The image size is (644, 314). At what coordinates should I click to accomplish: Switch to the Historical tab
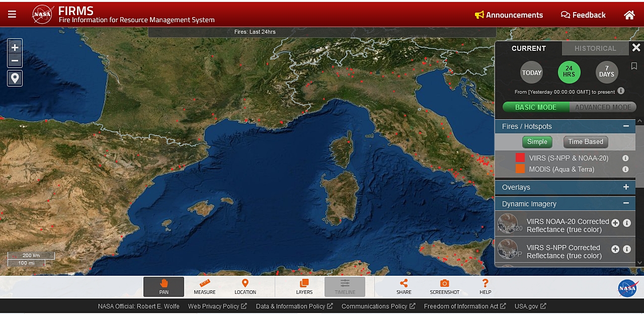595,48
